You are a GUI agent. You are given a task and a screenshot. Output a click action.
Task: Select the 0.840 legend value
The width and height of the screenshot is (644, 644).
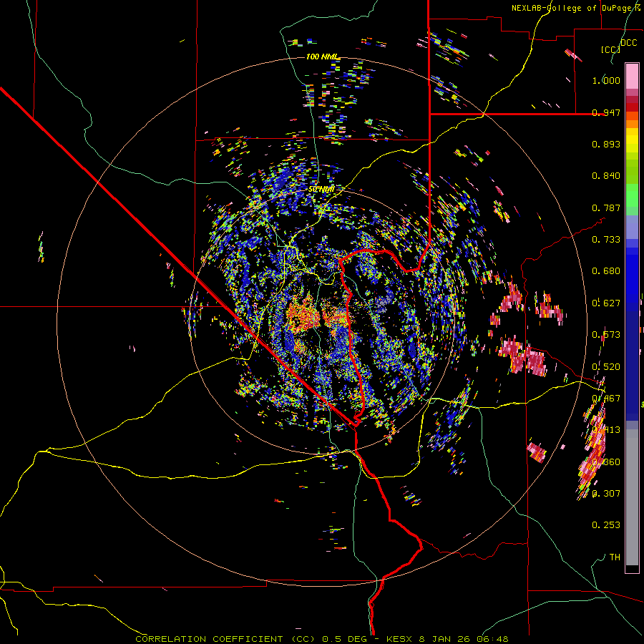[606, 175]
